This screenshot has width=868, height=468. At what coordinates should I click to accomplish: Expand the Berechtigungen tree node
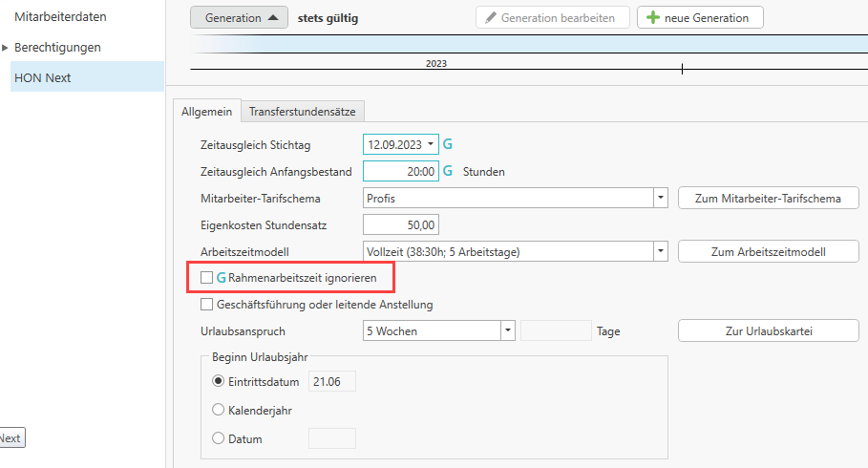(7, 48)
